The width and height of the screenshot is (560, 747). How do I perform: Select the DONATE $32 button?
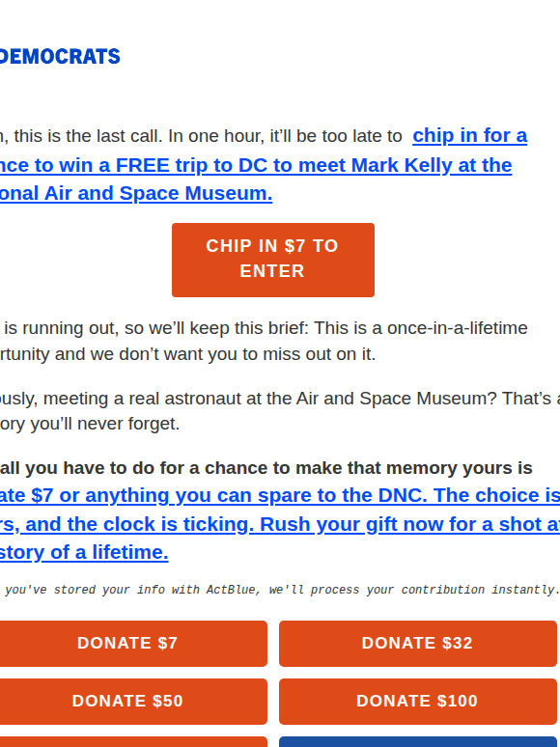coord(417,643)
